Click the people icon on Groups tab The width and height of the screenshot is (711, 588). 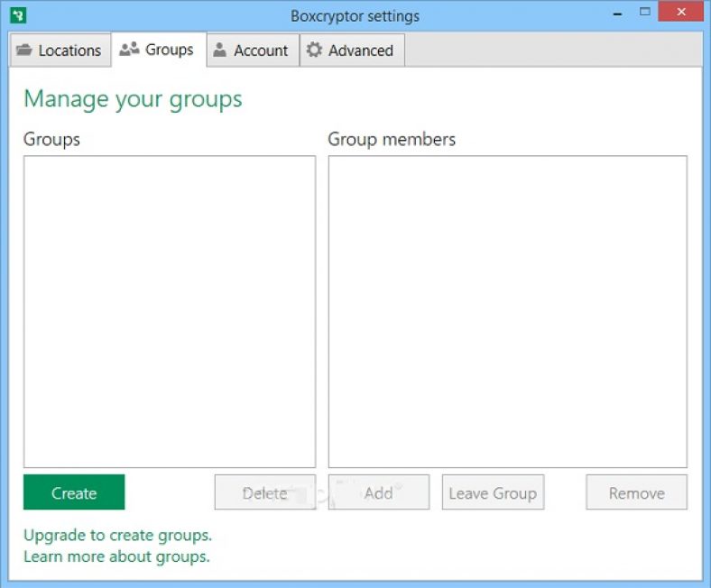pos(129,50)
